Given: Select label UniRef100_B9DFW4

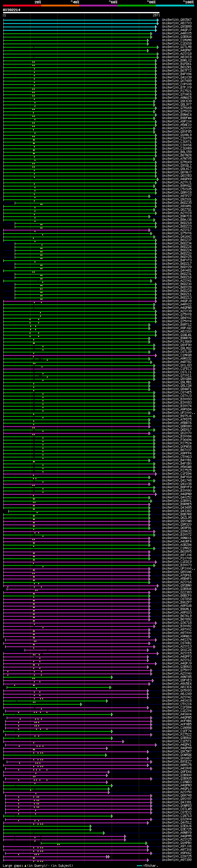Looking at the screenshot, I should (177, 118).
